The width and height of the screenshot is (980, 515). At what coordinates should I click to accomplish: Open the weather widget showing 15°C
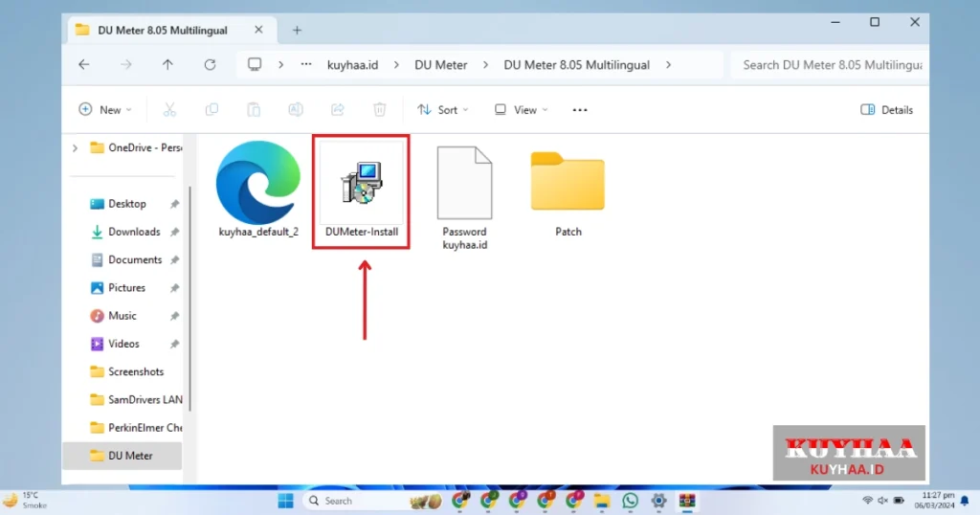pos(25,500)
